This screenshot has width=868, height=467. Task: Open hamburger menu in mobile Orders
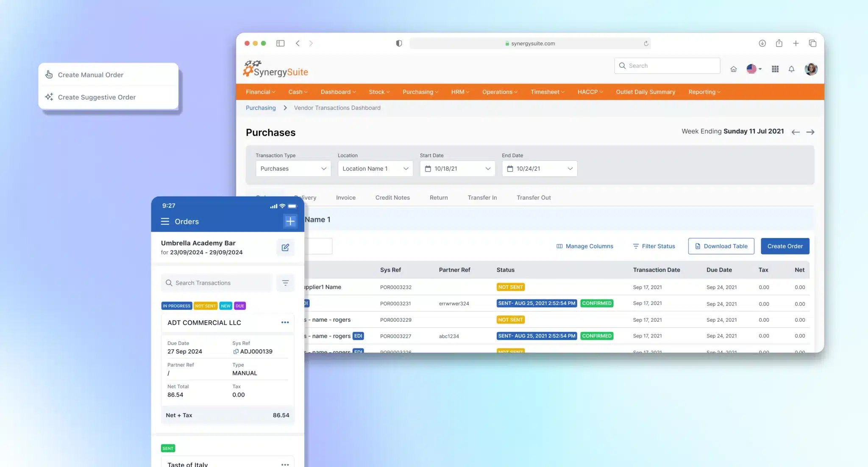click(x=165, y=221)
